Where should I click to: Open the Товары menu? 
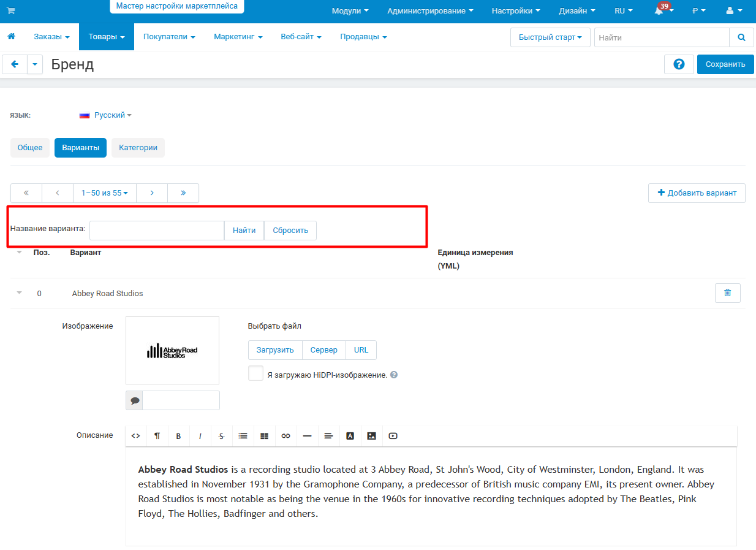107,37
